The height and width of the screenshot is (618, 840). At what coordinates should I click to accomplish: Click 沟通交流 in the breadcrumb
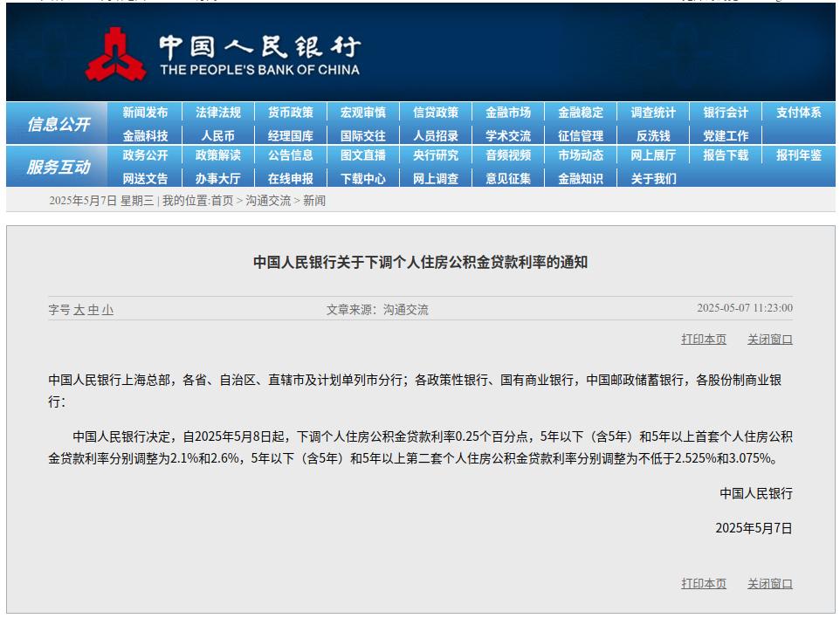pyautogui.click(x=268, y=201)
